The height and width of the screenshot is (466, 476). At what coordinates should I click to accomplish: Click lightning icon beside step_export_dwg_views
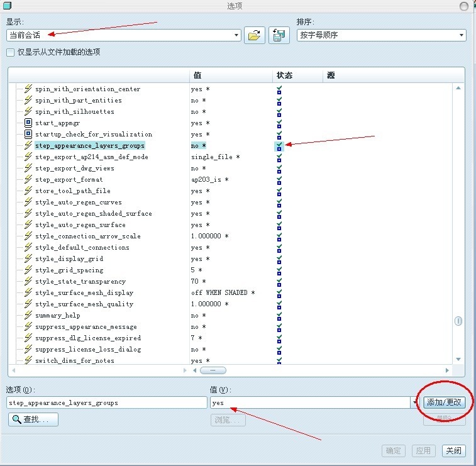[x=28, y=168]
